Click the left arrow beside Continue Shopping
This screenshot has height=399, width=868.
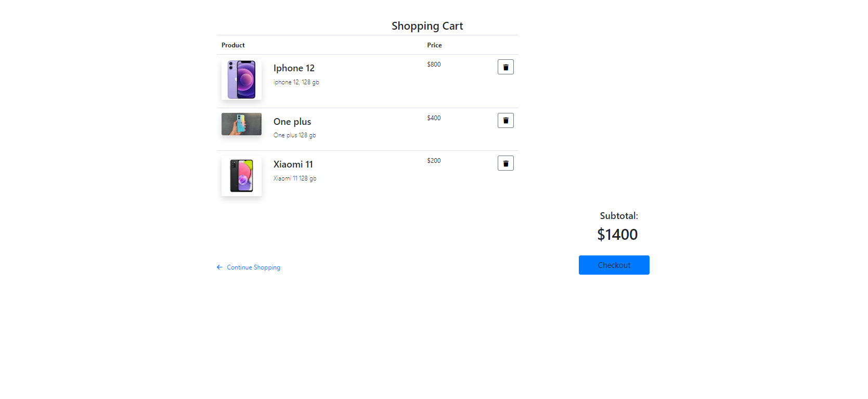pyautogui.click(x=219, y=267)
